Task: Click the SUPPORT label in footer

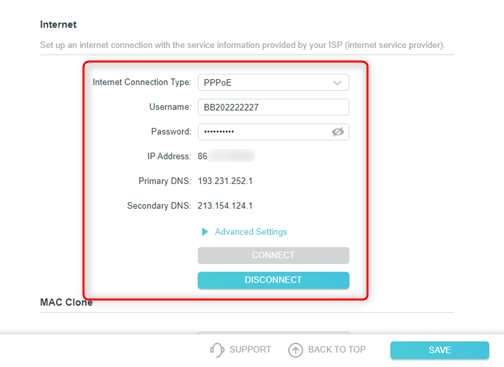Action: [250, 350]
